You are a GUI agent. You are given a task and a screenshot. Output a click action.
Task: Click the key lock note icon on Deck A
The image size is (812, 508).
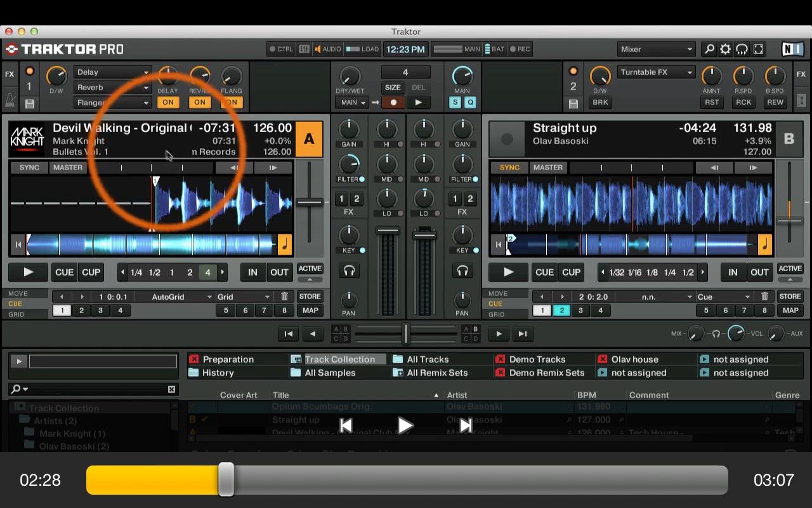[x=285, y=244]
